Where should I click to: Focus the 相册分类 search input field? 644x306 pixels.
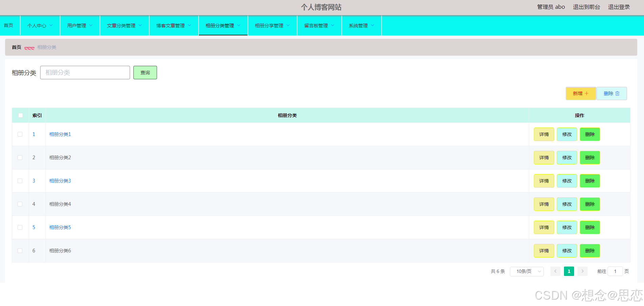[85, 73]
